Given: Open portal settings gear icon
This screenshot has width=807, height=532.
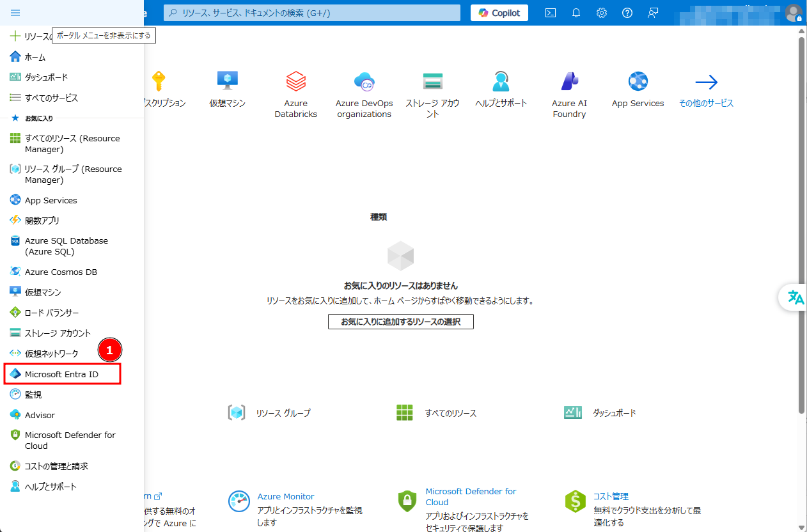Looking at the screenshot, I should [x=602, y=13].
